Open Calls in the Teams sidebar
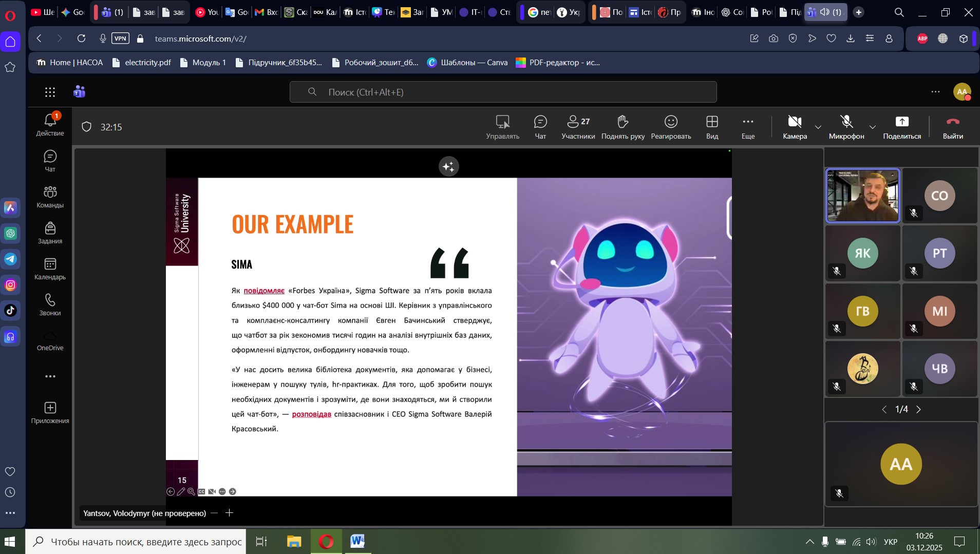Viewport: 980px width, 554px height. (50, 305)
